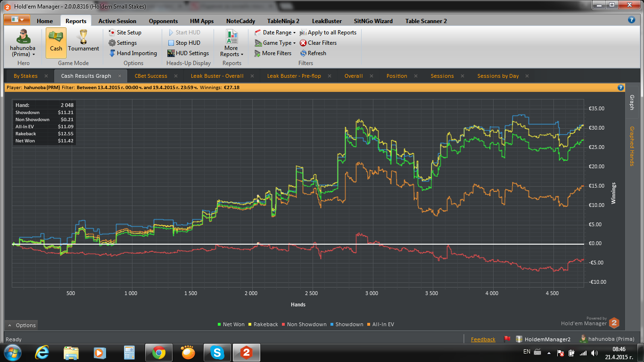Screen dimensions: 644x362
Task: Open the Opponents ribbon tab
Action: coord(163,21)
